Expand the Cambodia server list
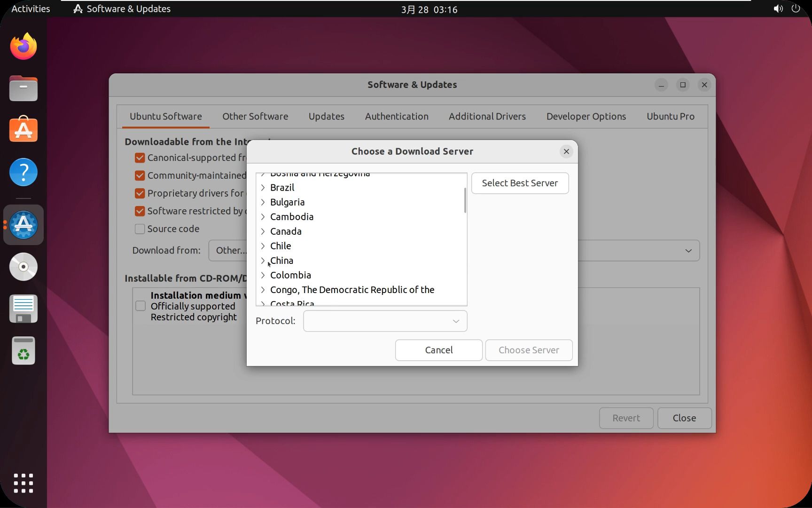This screenshot has width=812, height=508. pos(263,217)
